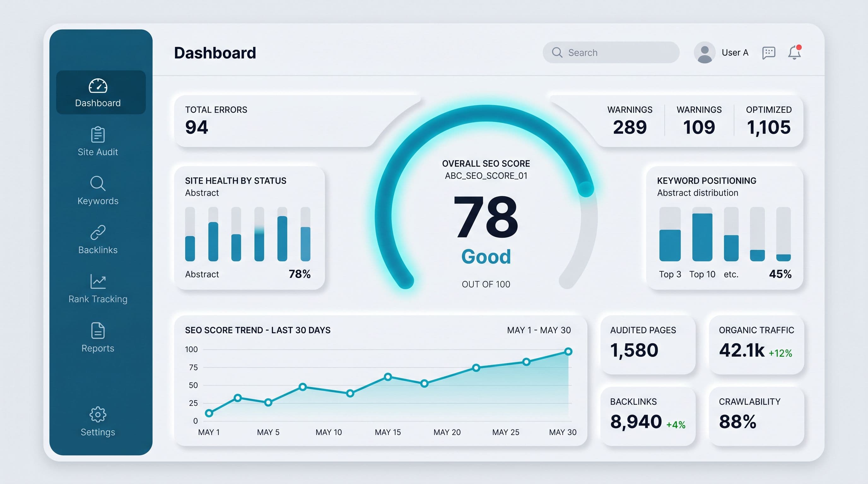Click the final trend point above MAY 30
This screenshot has width=868, height=484.
tap(568, 352)
